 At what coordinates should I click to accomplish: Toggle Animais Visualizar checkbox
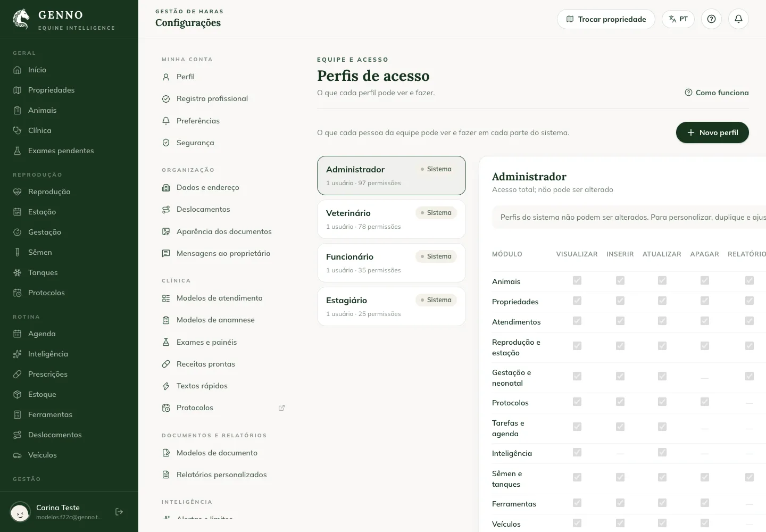coord(577,280)
